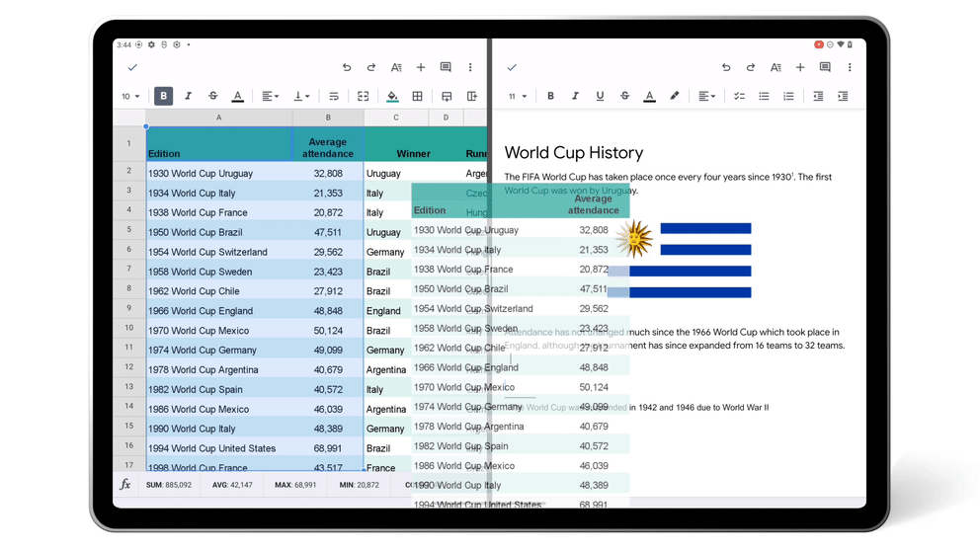Open text format options in Sheets
This screenshot has height=551, width=980.
(396, 67)
